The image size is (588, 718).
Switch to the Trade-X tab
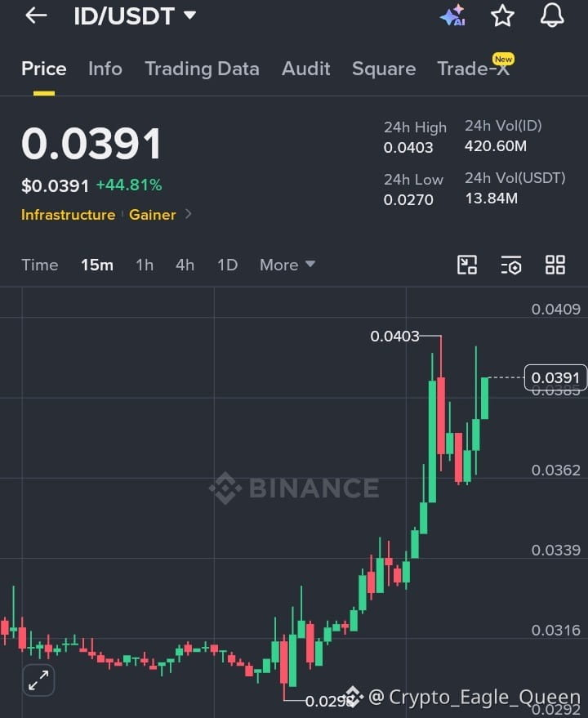click(x=473, y=69)
